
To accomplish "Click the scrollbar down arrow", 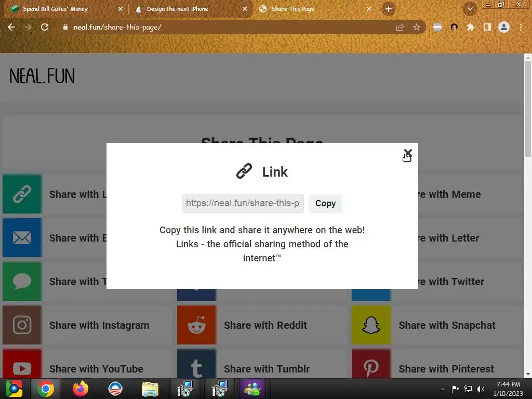I will [x=528, y=374].
